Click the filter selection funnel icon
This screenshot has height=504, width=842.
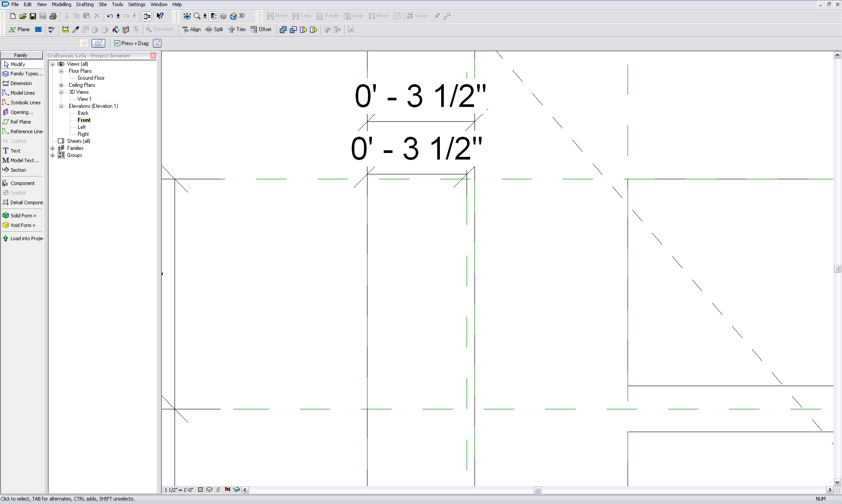pyautogui.click(x=157, y=43)
